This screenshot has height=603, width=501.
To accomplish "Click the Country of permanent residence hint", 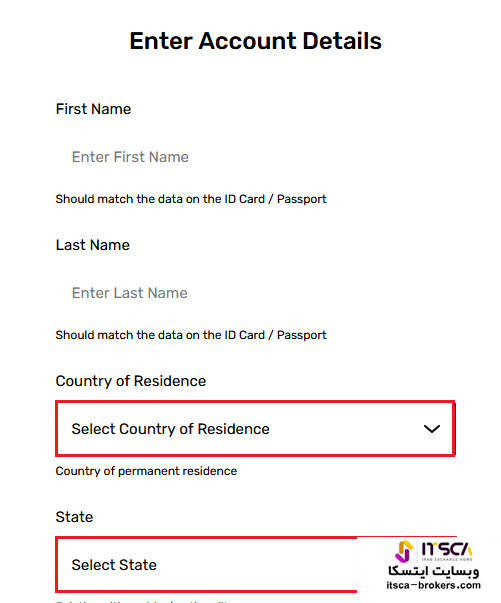I will (x=146, y=471).
